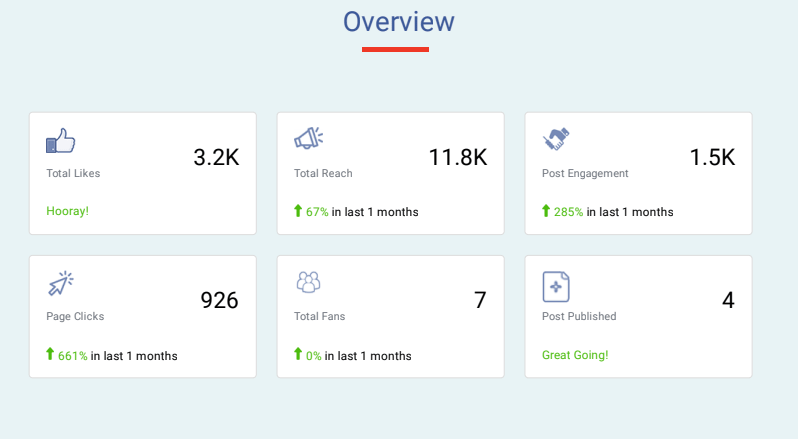Click the green Hooray! text
The height and width of the screenshot is (439, 798).
[x=68, y=211]
